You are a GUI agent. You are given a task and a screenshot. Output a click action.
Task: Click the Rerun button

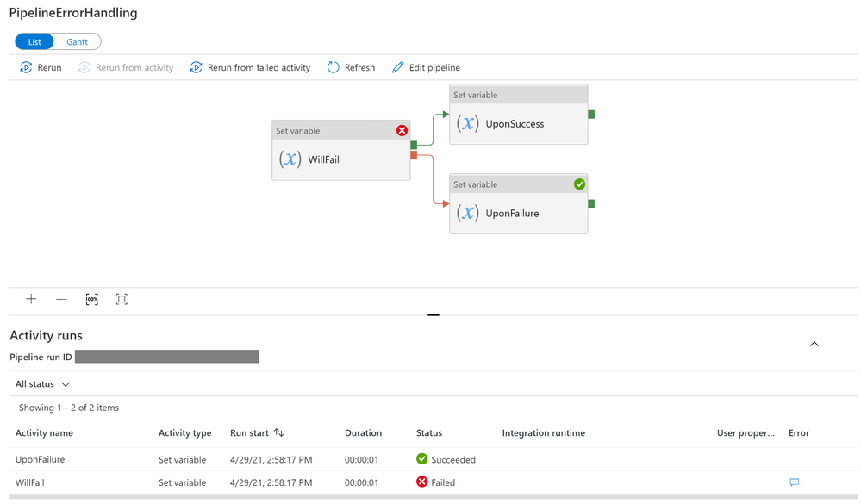click(41, 67)
